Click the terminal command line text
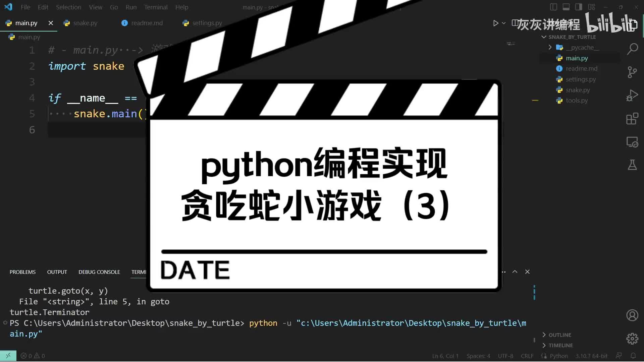This screenshot has height=362, width=644. (268, 328)
